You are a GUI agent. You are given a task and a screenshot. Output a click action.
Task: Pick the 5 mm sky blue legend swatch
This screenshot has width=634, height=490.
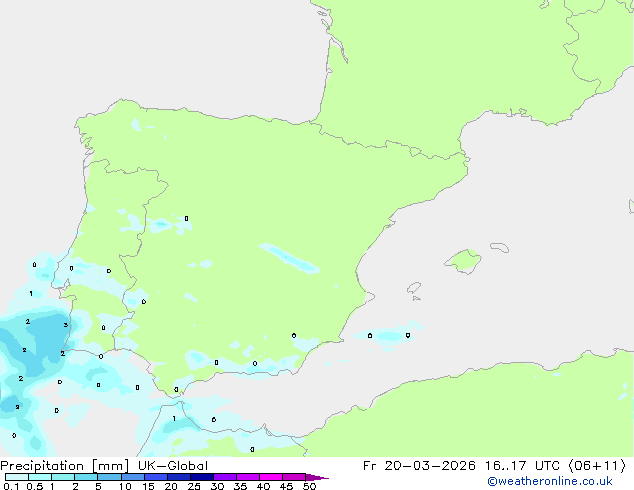[109, 477]
